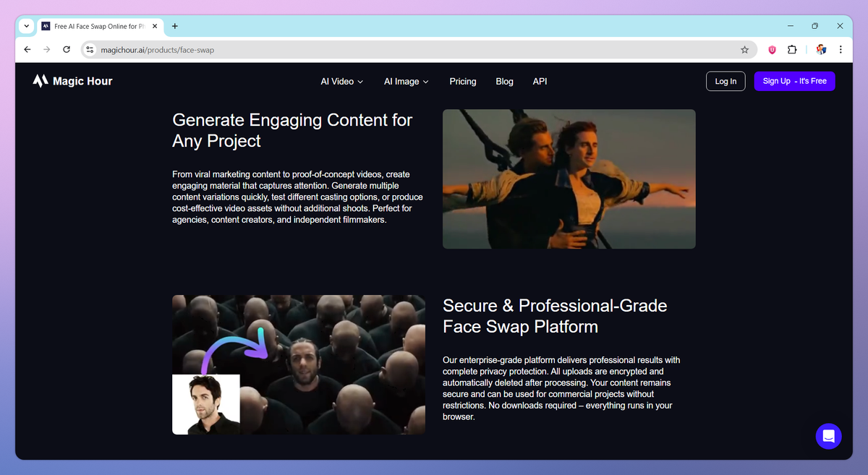Click Sign Up - It's Free button

794,81
